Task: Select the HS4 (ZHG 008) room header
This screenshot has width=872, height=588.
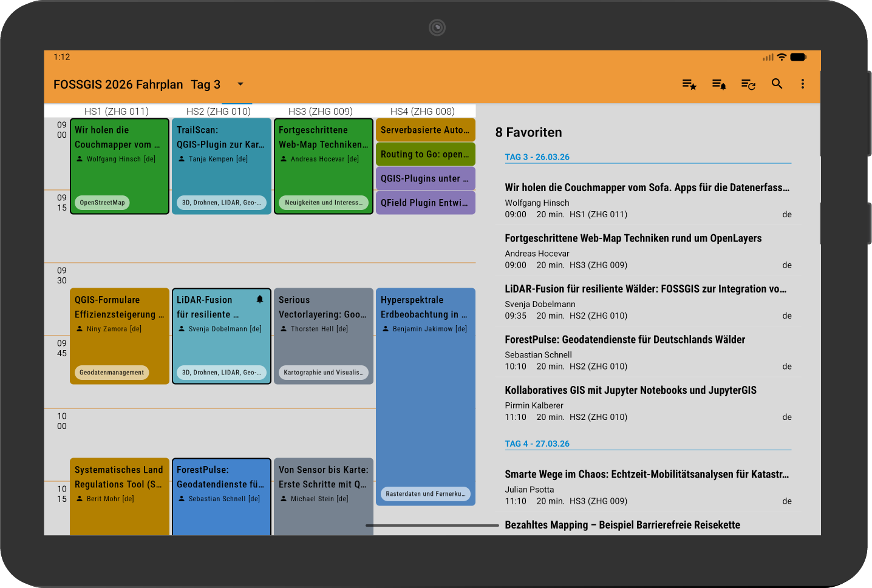Action: tap(423, 111)
